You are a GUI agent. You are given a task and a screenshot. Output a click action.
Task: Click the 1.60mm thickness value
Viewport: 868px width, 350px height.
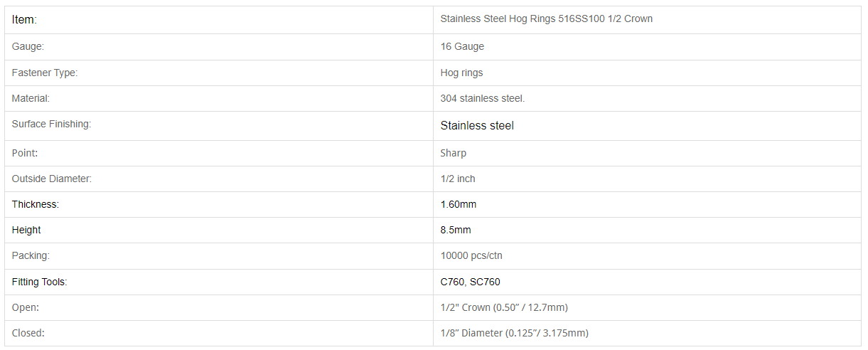[459, 204]
